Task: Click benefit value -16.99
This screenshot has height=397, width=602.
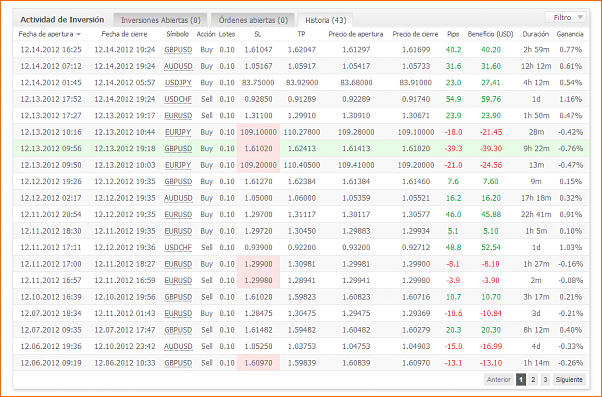Action: pos(491,347)
